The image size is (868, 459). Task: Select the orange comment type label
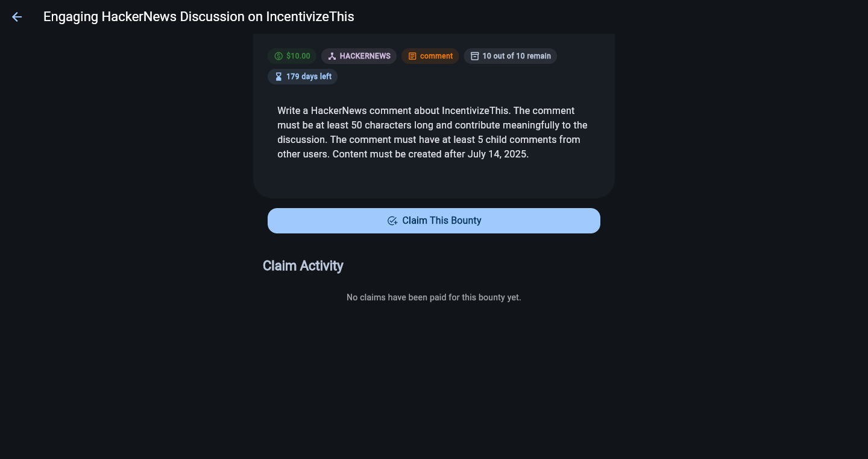pyautogui.click(x=436, y=56)
